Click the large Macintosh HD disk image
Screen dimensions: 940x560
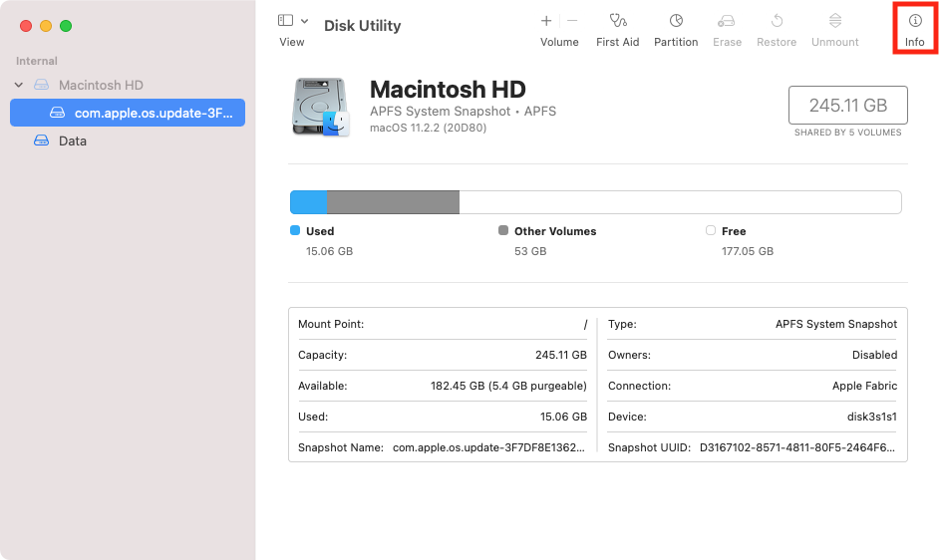click(321, 107)
